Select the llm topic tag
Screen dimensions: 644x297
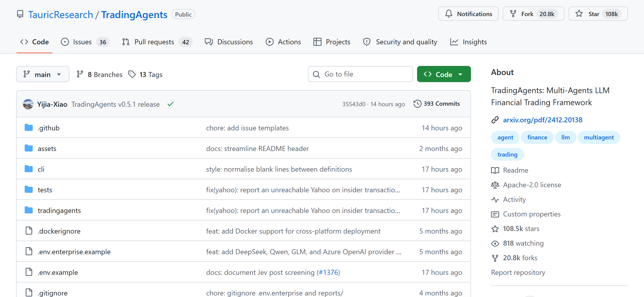click(x=566, y=137)
